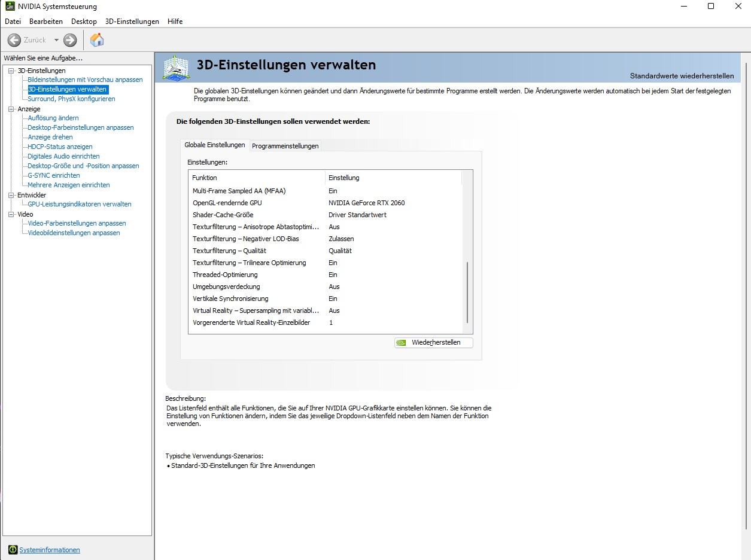This screenshot has width=751, height=560.
Task: Collapse the 3D-Einstellungen tree node
Action: click(x=11, y=71)
